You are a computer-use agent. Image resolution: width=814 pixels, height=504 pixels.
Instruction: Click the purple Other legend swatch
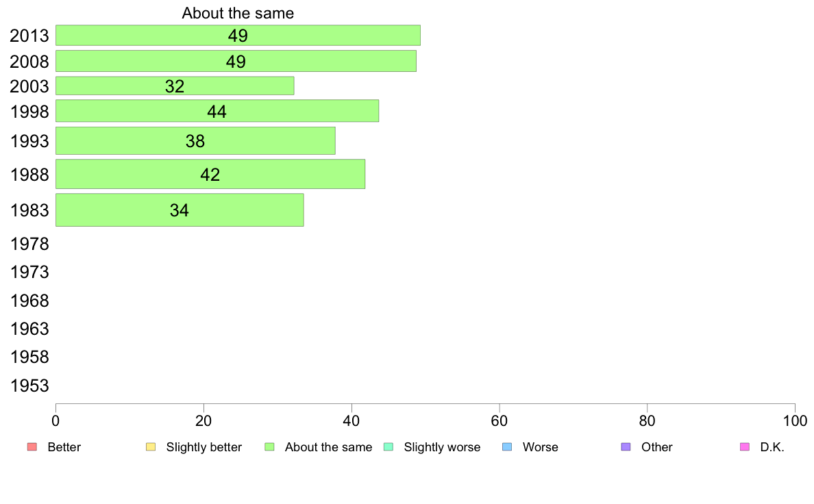(626, 447)
